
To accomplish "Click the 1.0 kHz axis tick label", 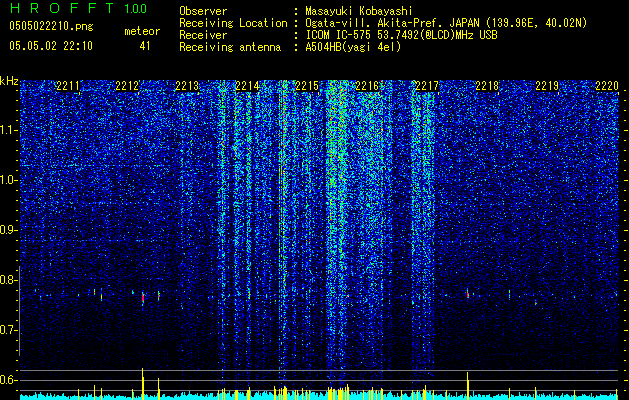I will point(9,180).
